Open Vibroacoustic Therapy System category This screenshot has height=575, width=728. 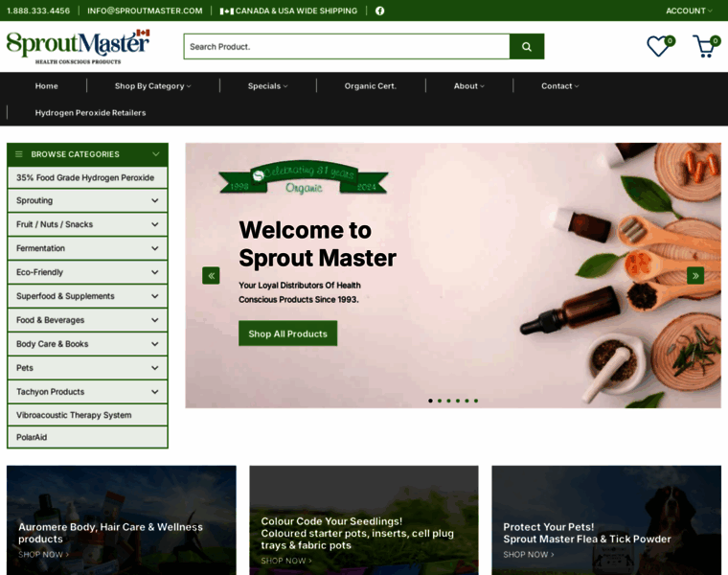tap(87, 415)
